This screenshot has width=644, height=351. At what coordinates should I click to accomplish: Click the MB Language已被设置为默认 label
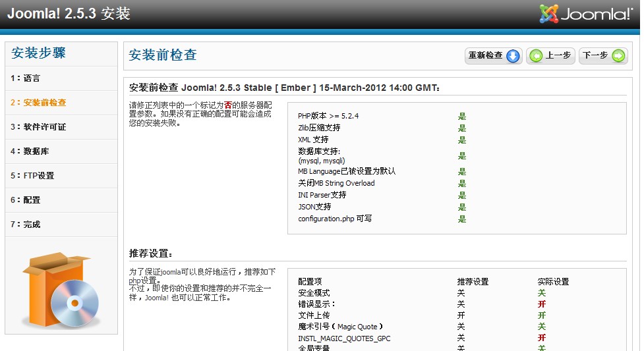(x=347, y=171)
